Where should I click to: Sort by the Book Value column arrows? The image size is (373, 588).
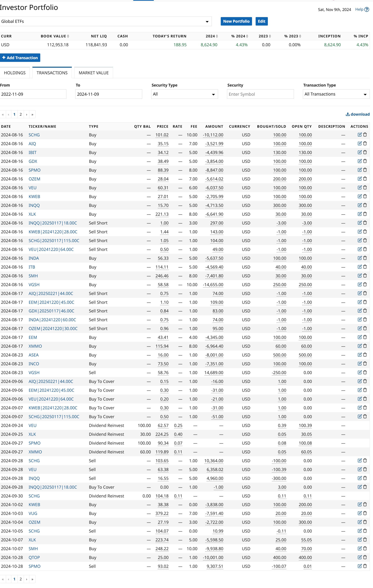click(x=68, y=36)
